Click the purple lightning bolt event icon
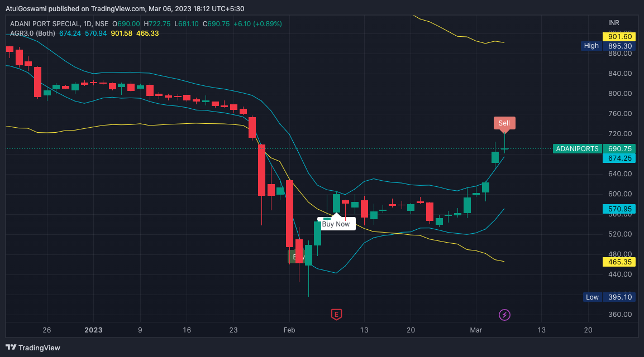This screenshot has width=644, height=357. [504, 315]
